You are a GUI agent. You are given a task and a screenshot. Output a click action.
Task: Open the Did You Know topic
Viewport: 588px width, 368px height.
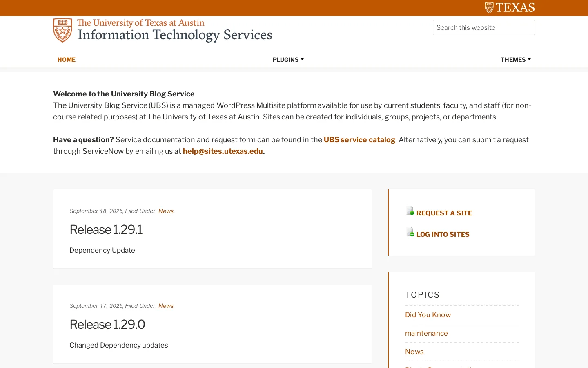pos(428,315)
